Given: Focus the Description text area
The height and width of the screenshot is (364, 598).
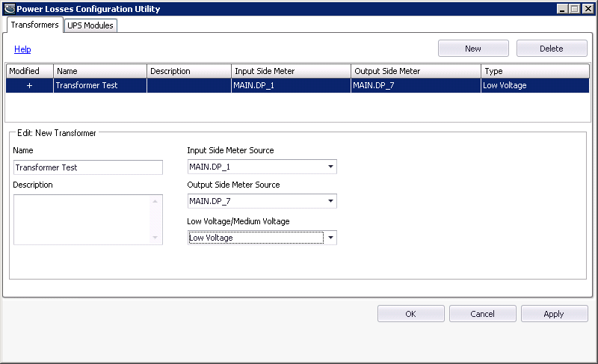Looking at the screenshot, I should (82, 220).
